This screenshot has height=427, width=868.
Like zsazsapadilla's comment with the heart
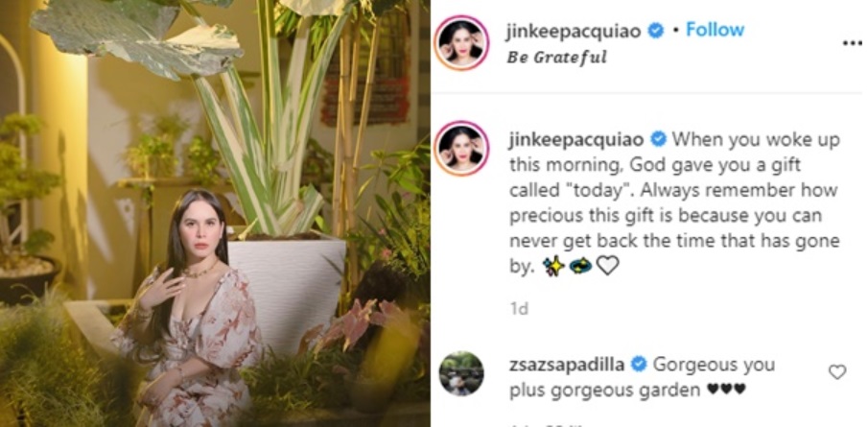pos(837,372)
